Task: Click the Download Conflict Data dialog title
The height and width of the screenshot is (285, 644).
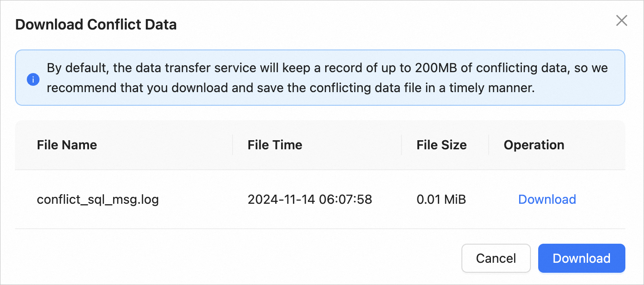Action: (x=96, y=25)
